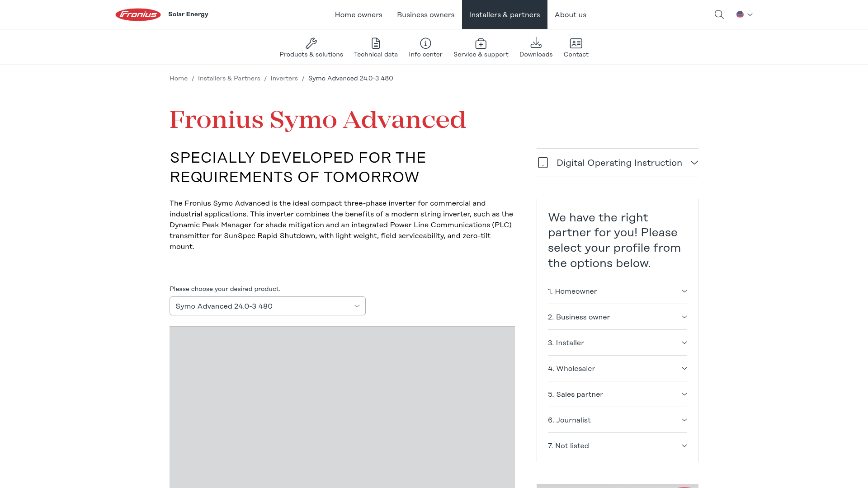
Task: Switch to the Home owners tab
Action: pyautogui.click(x=359, y=14)
